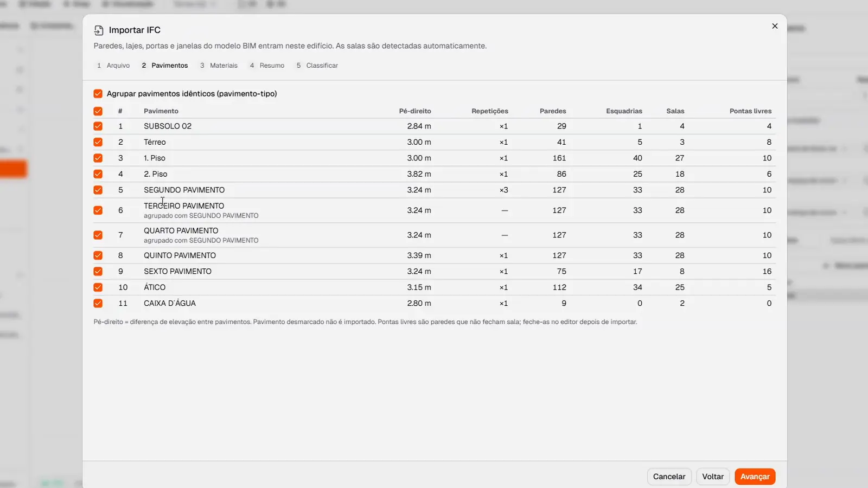Proceed with the Avançar button
The width and height of the screenshot is (868, 488).
click(x=755, y=477)
